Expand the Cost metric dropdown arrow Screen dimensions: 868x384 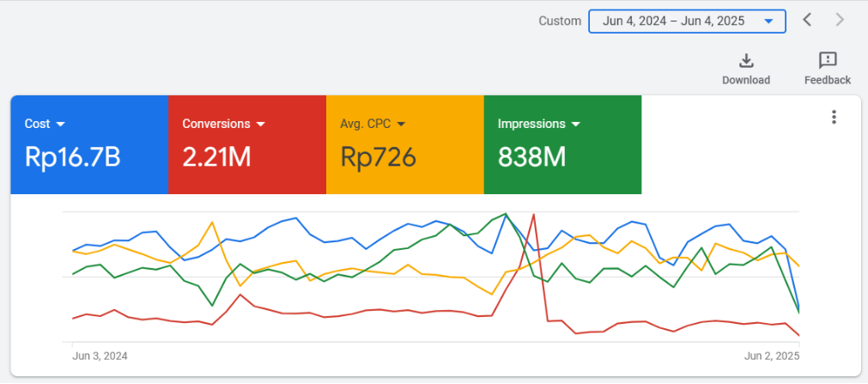(60, 124)
